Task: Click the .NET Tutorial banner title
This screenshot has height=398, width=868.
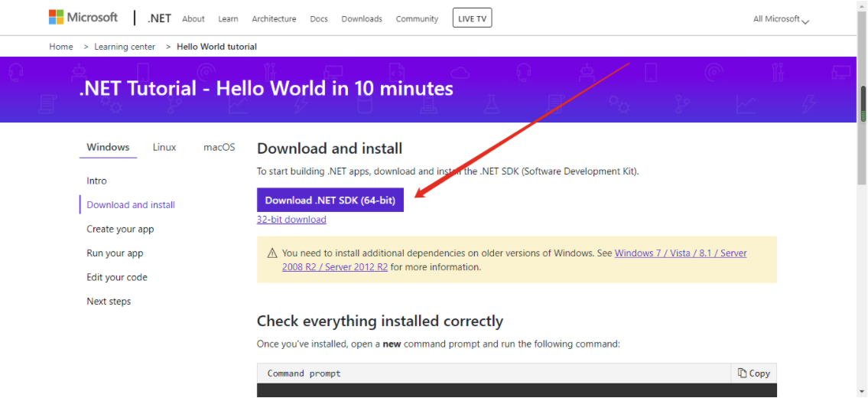Action: coord(265,89)
